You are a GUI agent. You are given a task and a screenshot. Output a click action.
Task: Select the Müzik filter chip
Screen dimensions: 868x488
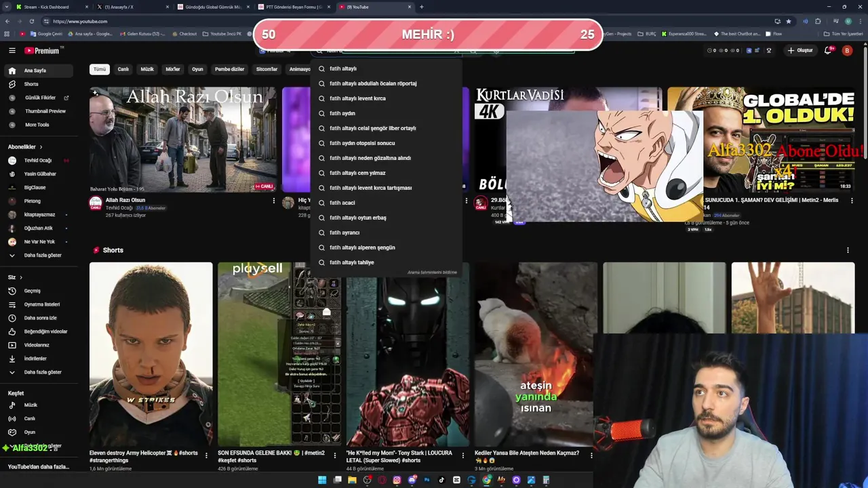pos(147,69)
